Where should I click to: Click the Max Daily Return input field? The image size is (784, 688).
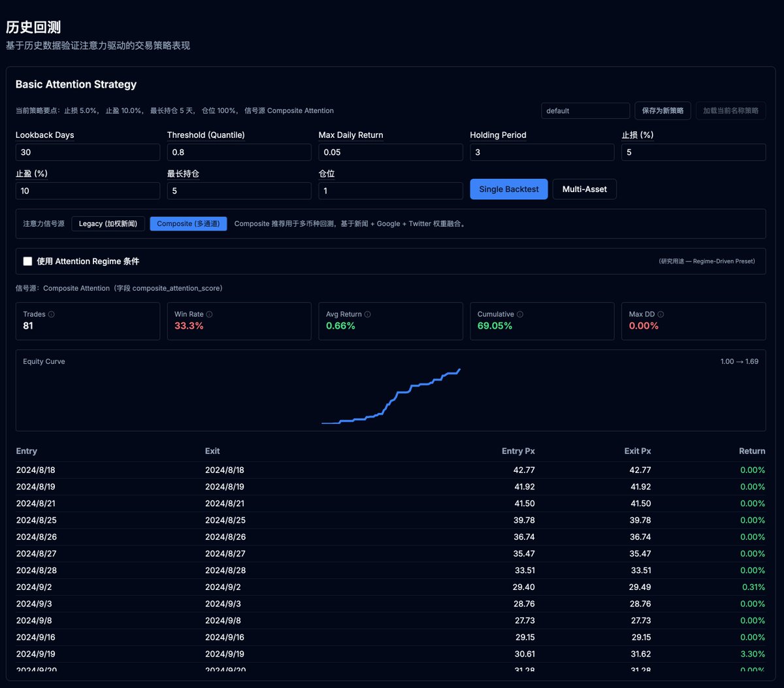click(391, 152)
